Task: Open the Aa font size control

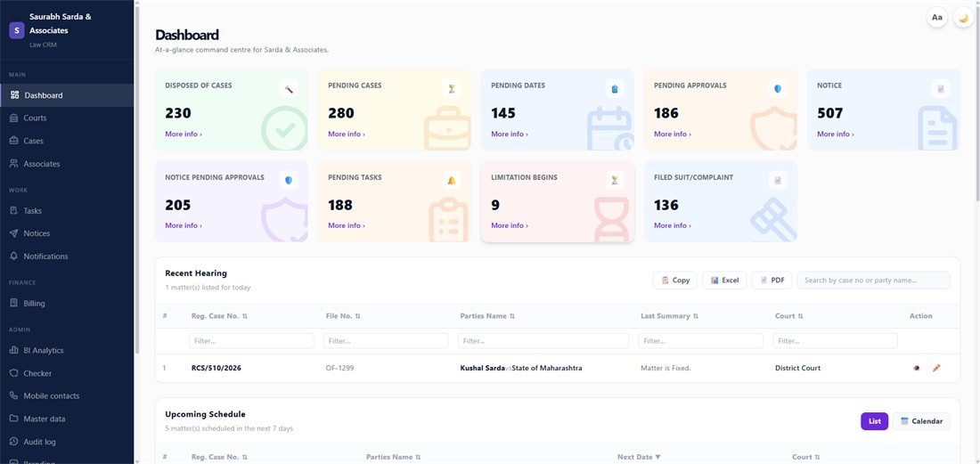Action: tap(937, 18)
